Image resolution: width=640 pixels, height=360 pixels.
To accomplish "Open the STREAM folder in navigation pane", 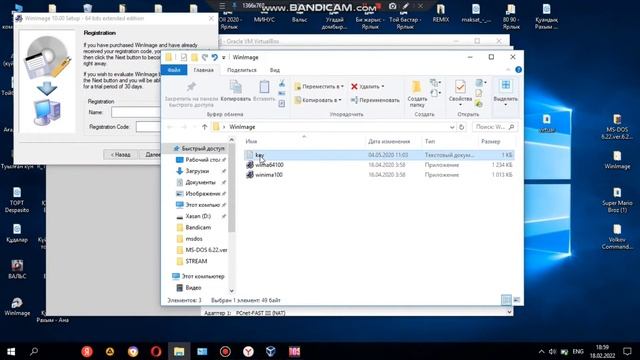I will pyautogui.click(x=196, y=261).
